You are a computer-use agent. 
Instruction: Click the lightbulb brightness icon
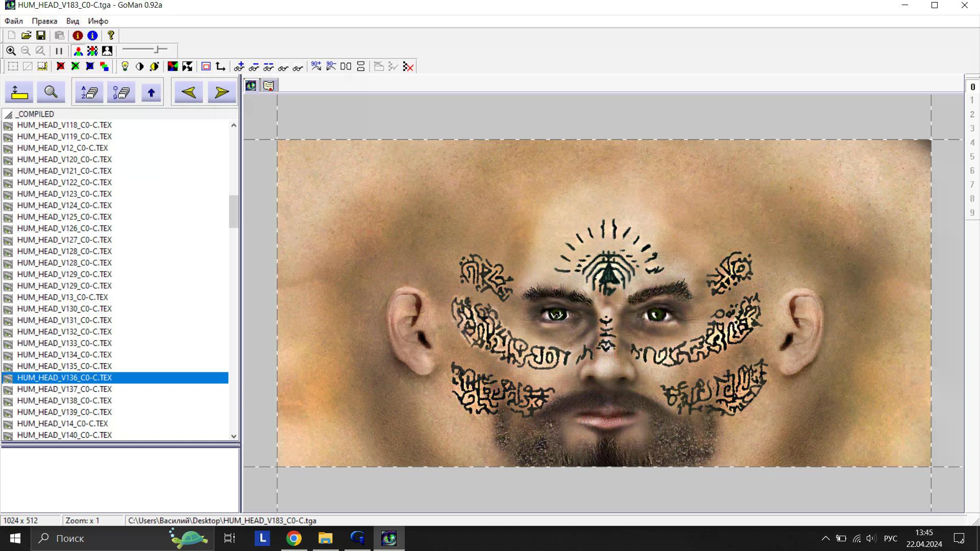(x=125, y=66)
